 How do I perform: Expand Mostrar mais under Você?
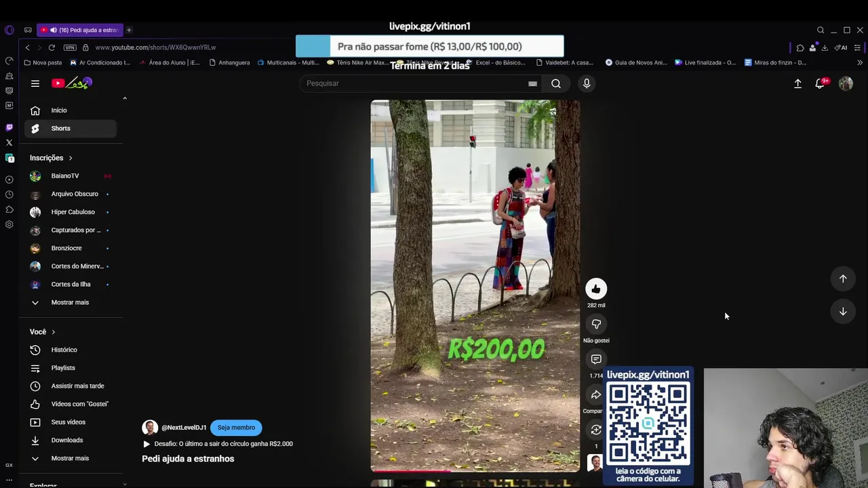coord(71,458)
